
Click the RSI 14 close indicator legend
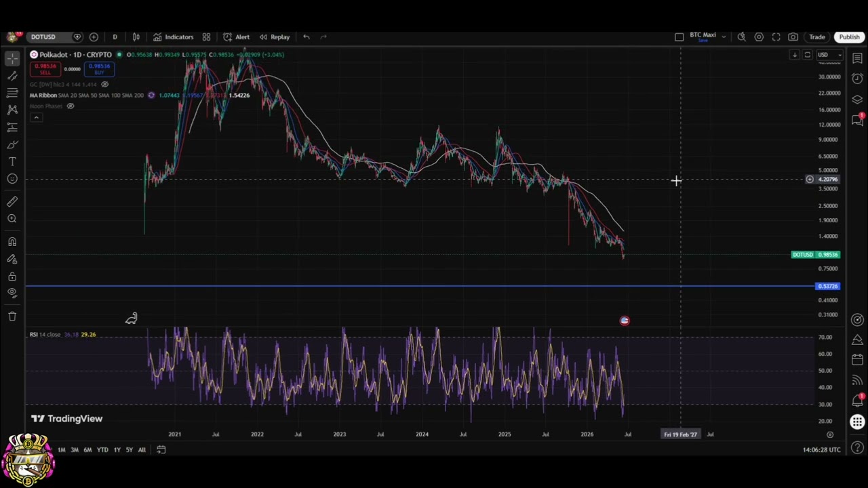45,334
